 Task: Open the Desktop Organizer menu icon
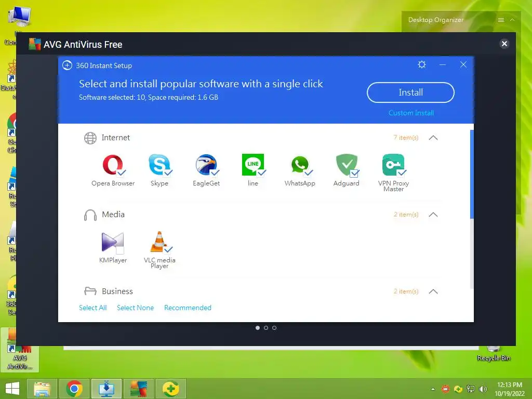[501, 20]
